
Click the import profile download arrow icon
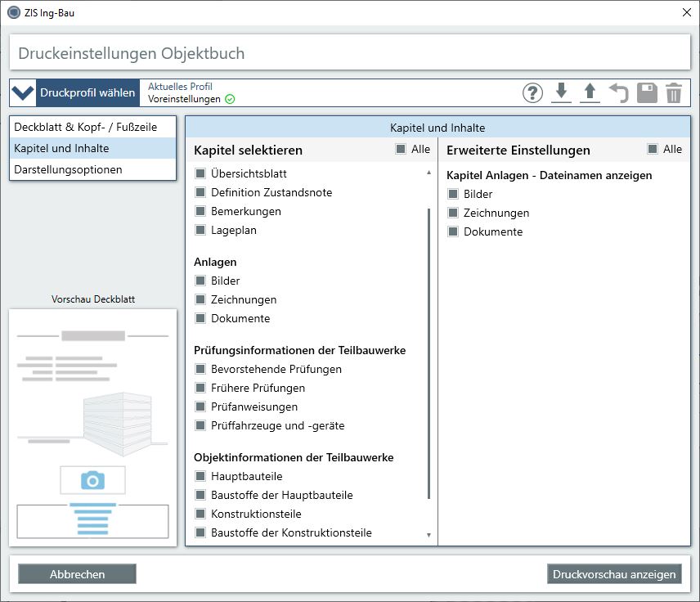pos(561,92)
